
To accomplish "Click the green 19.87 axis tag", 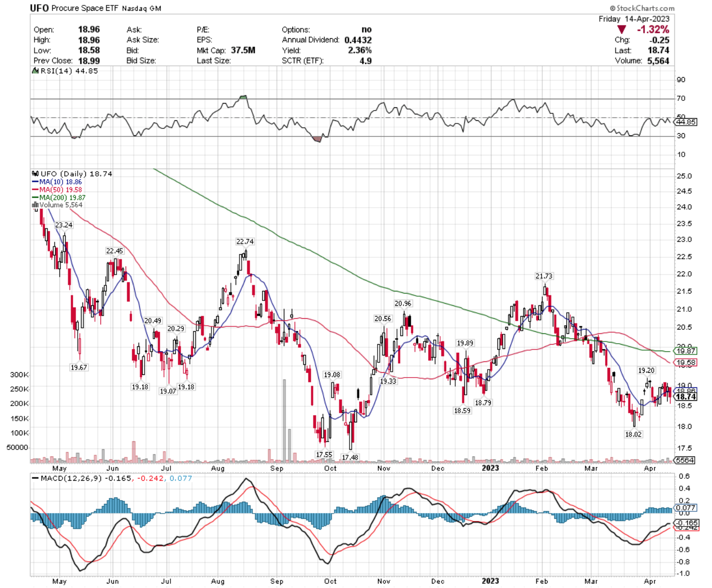I will 686,351.
